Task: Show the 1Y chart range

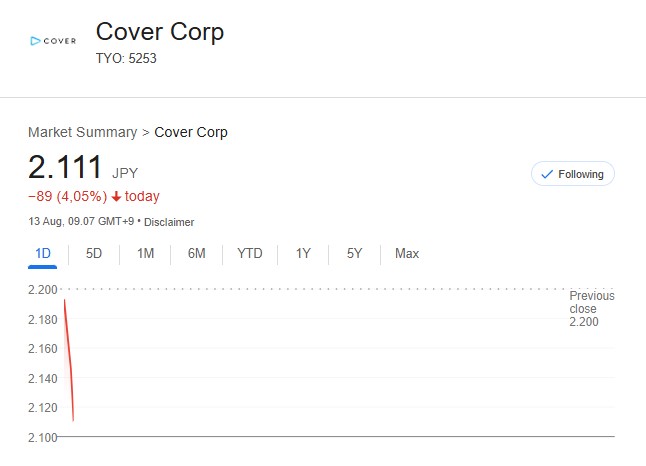Action: pyautogui.click(x=303, y=253)
